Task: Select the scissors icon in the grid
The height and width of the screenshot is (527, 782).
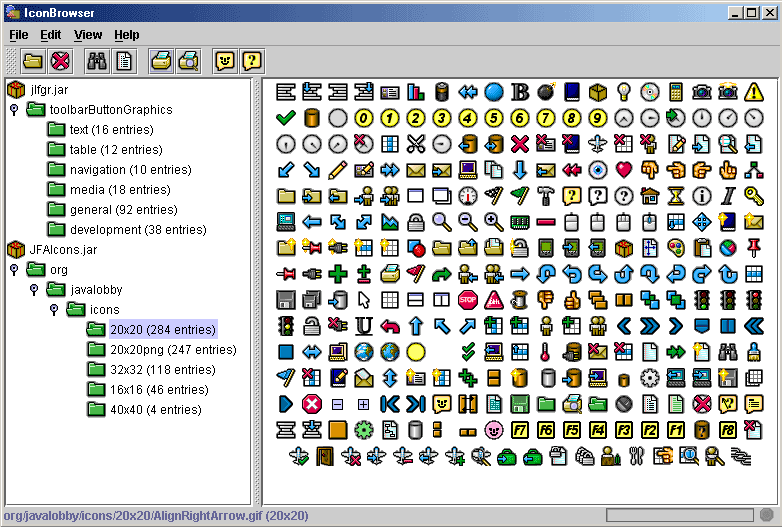Action: [x=415, y=143]
